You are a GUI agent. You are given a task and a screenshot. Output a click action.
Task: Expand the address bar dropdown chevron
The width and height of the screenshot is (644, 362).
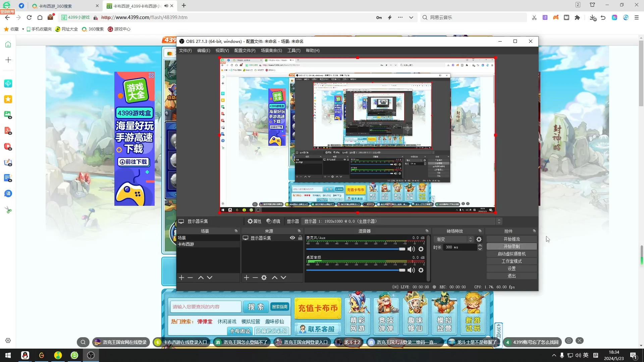point(411,17)
